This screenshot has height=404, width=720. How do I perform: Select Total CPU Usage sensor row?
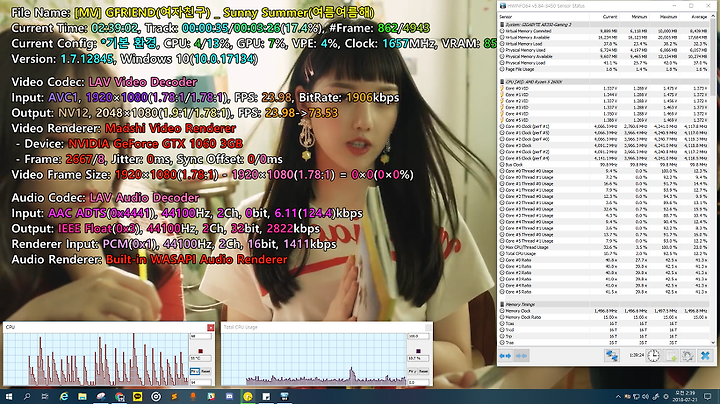604,253
